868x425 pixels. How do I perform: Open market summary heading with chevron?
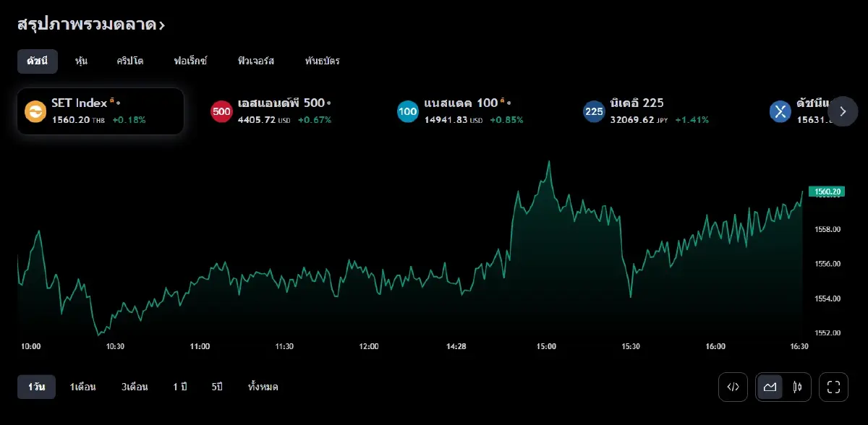[91, 25]
